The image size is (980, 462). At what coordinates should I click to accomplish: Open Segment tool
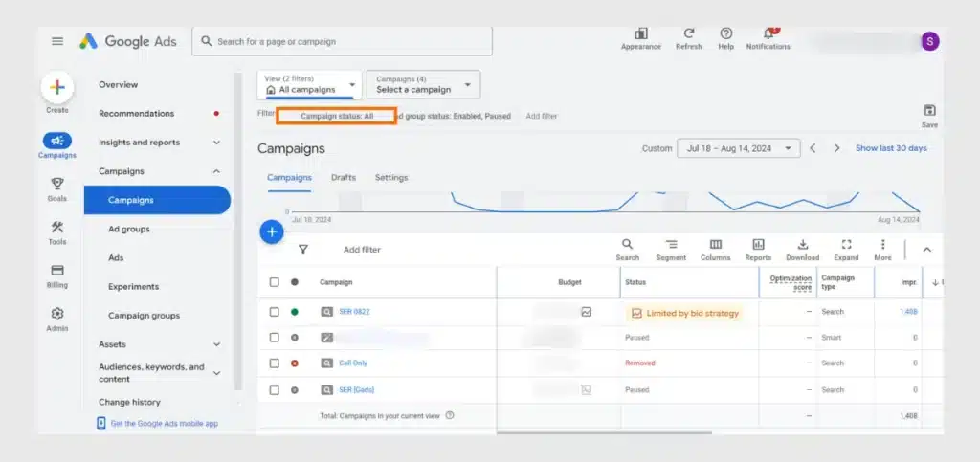[671, 244]
